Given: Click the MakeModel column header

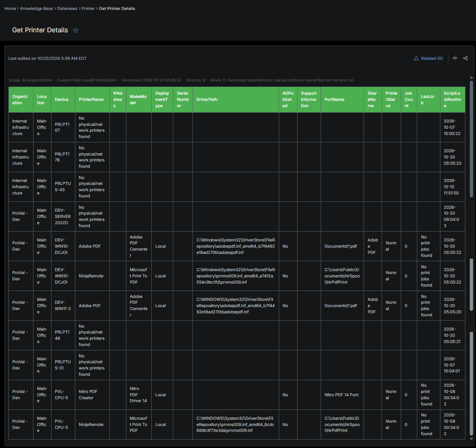Looking at the screenshot, I should coord(139,99).
